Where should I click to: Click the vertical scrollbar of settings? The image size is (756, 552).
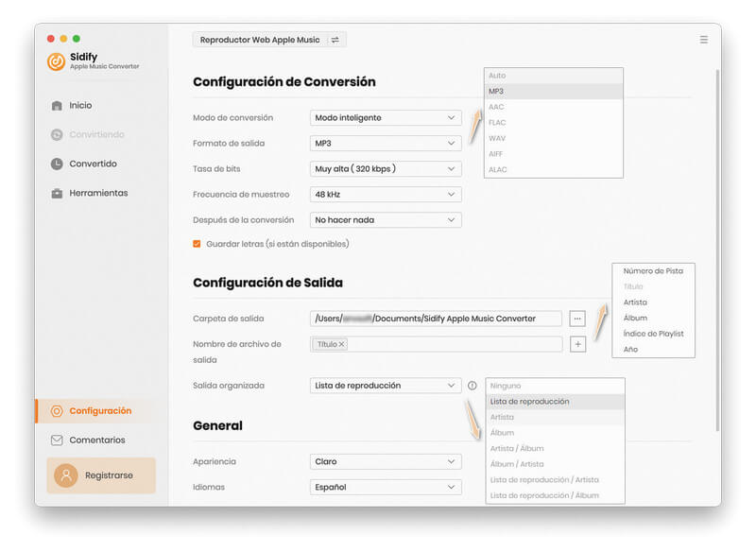click(x=717, y=250)
